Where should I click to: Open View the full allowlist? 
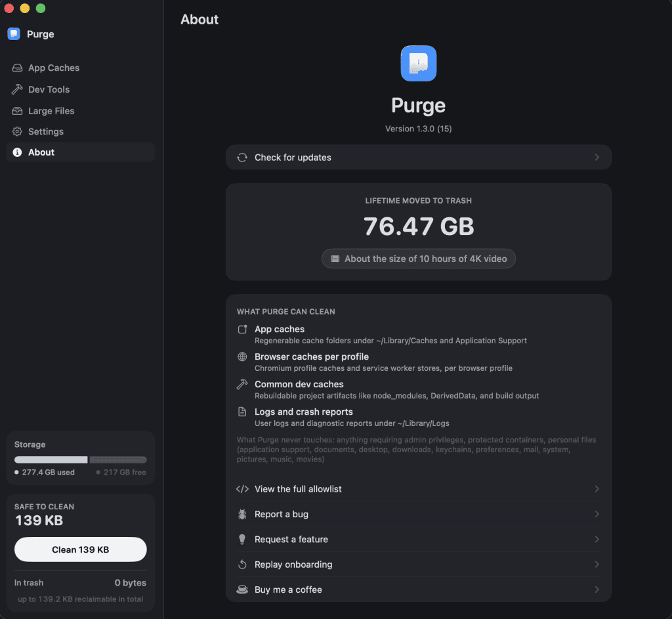point(418,488)
